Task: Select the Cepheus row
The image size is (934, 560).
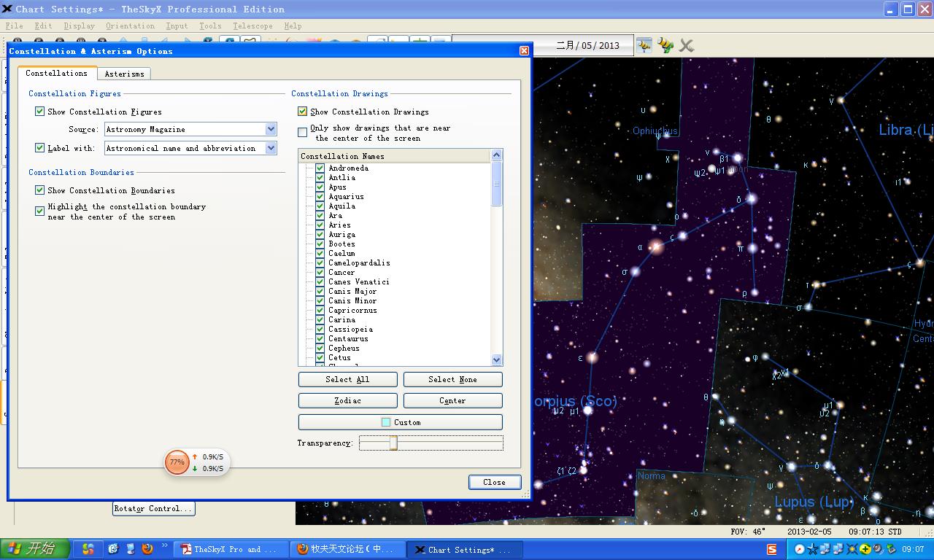Action: pos(344,348)
